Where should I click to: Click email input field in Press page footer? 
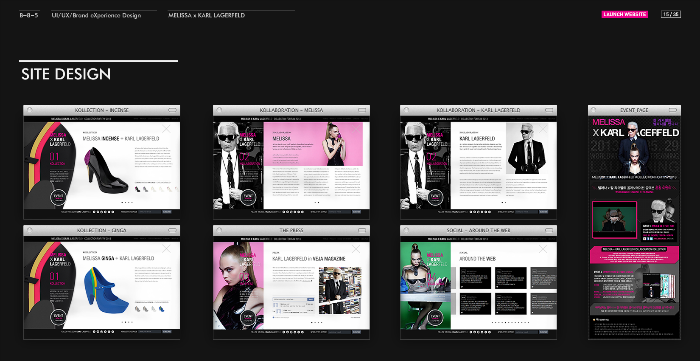pyautogui.click(x=339, y=332)
